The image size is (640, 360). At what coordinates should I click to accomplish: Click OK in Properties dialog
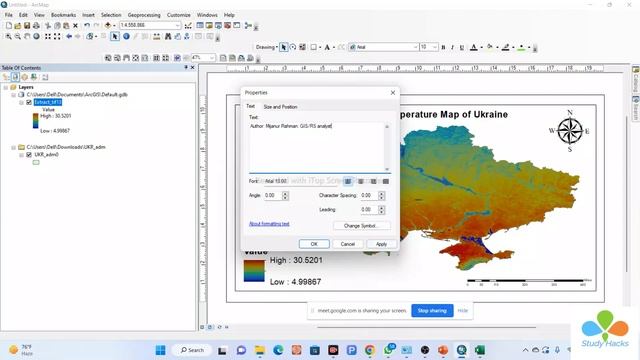(x=314, y=244)
